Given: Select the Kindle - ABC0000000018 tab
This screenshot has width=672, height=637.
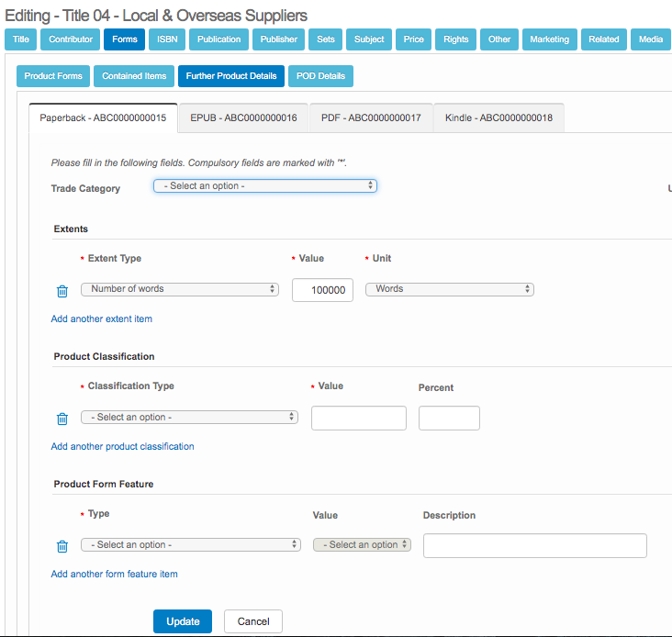Looking at the screenshot, I should [x=498, y=118].
